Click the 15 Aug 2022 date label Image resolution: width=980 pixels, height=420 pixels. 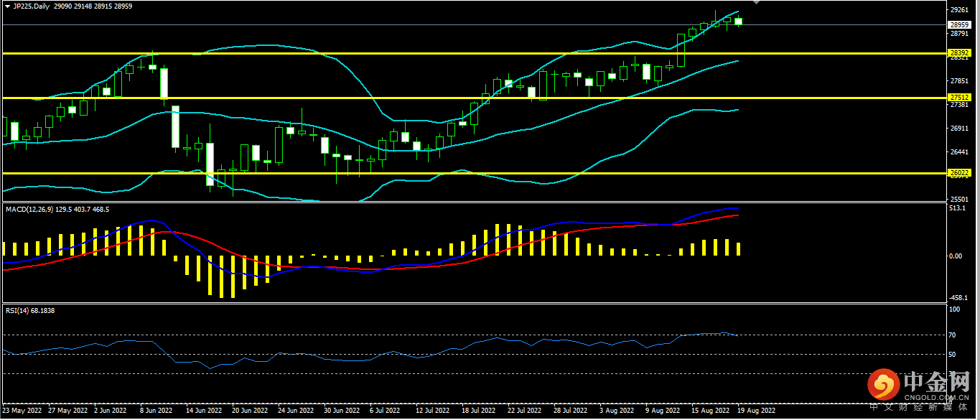(710, 411)
